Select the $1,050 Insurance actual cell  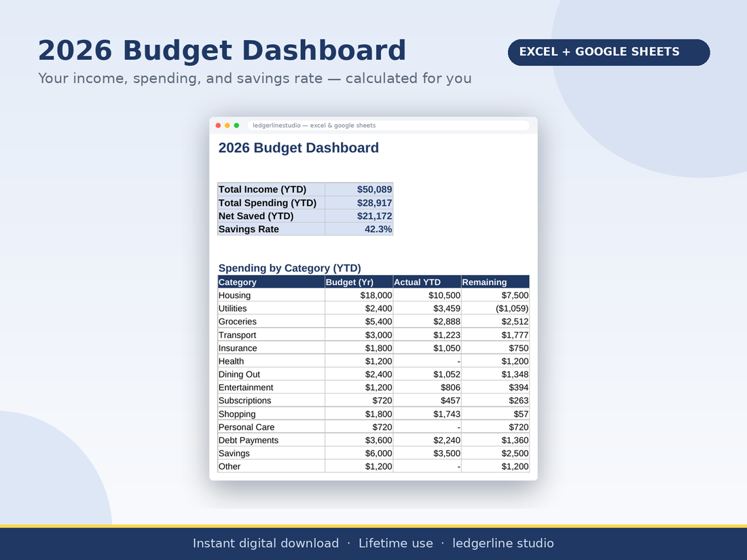click(427, 348)
